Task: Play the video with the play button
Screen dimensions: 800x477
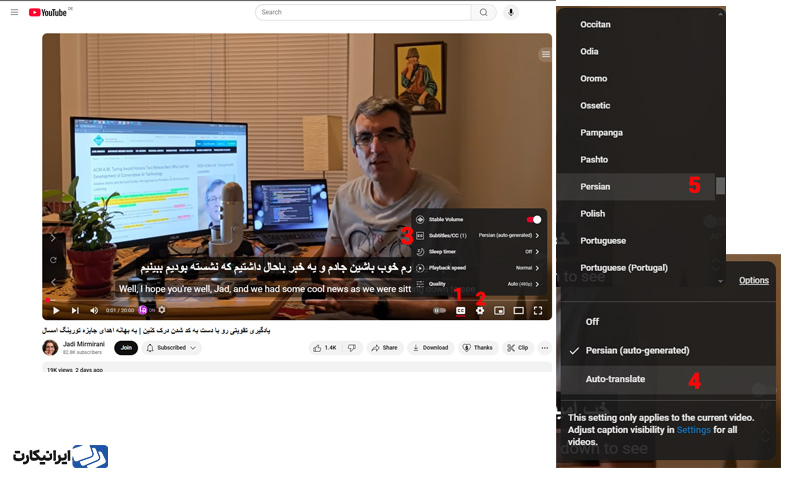Action: pos(56,310)
